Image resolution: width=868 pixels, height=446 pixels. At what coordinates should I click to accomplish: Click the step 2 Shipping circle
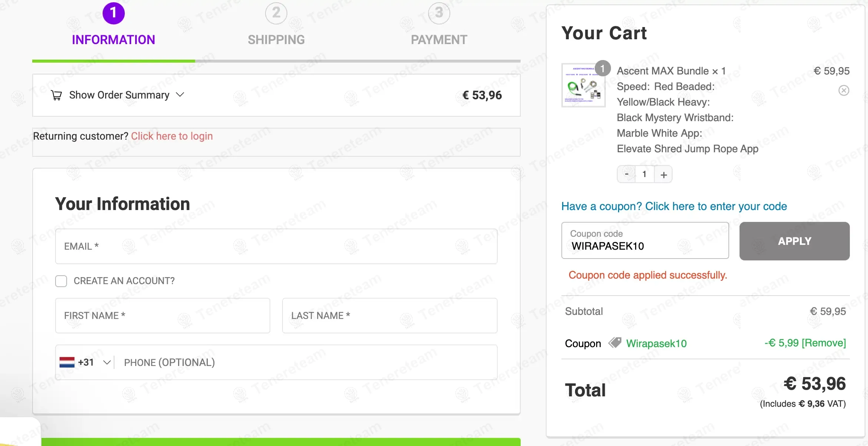point(276,13)
